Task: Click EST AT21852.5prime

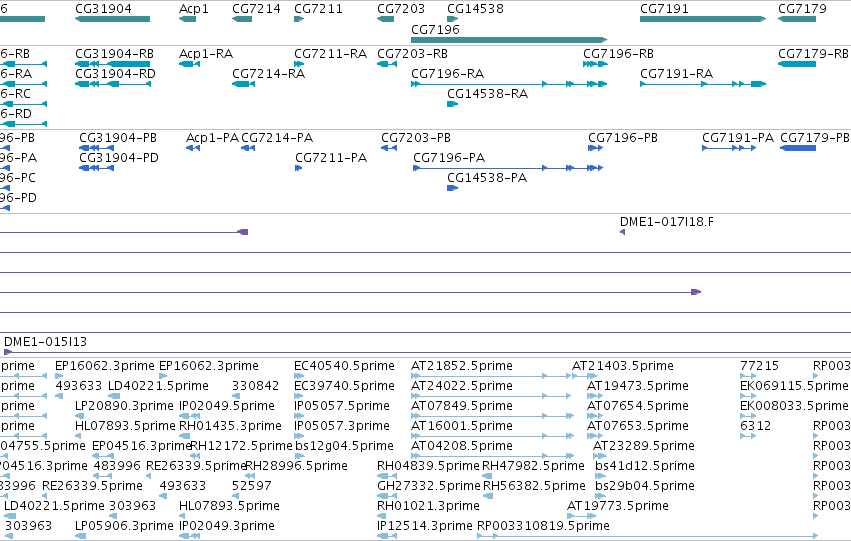Action: (x=462, y=366)
